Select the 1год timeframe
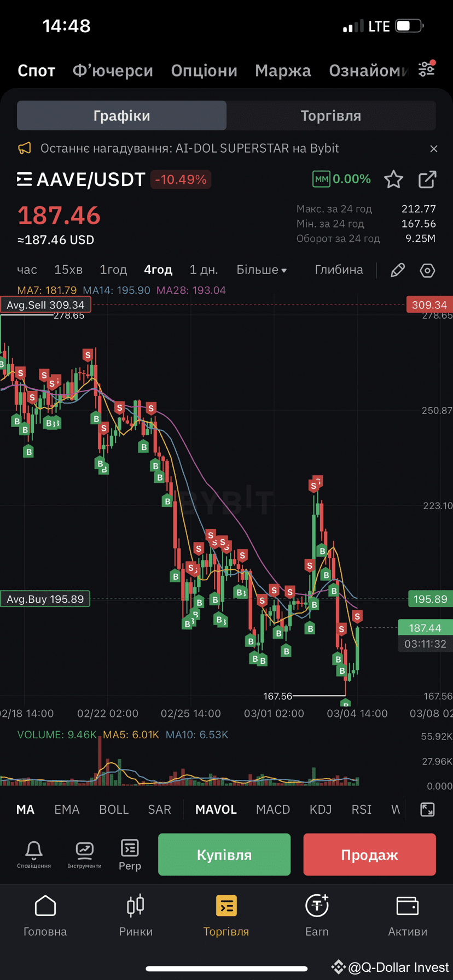The image size is (453, 980). [x=113, y=270]
